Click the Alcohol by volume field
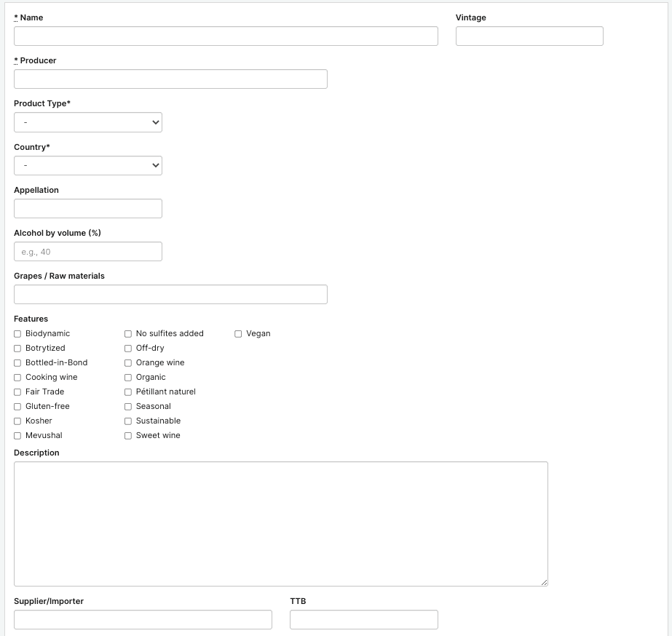The height and width of the screenshot is (636, 672). 88,252
